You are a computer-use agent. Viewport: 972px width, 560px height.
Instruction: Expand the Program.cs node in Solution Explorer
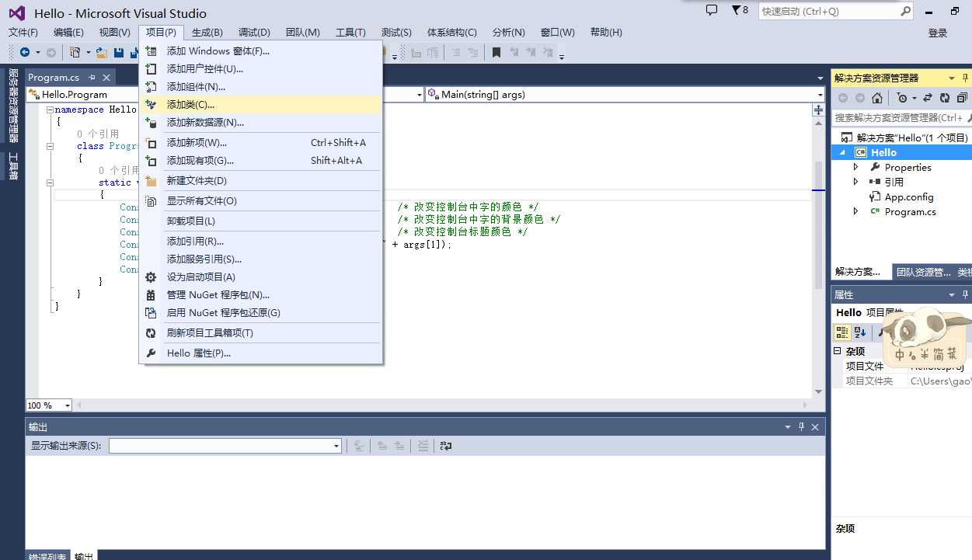click(x=856, y=211)
